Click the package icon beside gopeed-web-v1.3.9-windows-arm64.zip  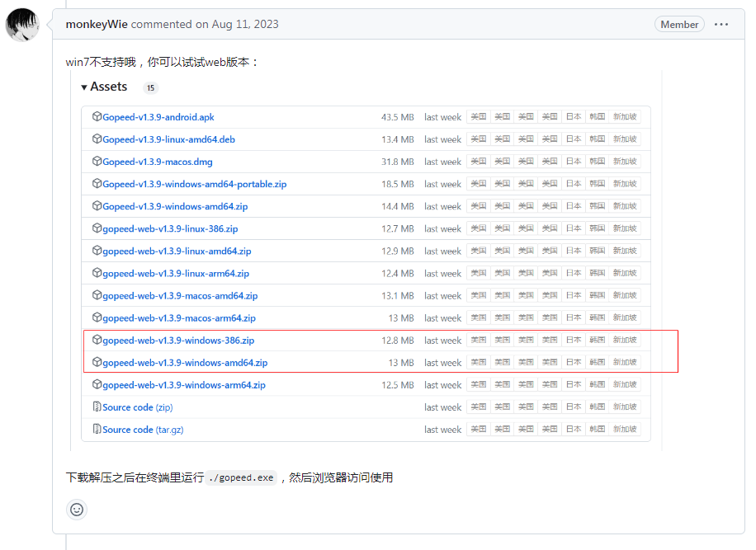coord(97,384)
